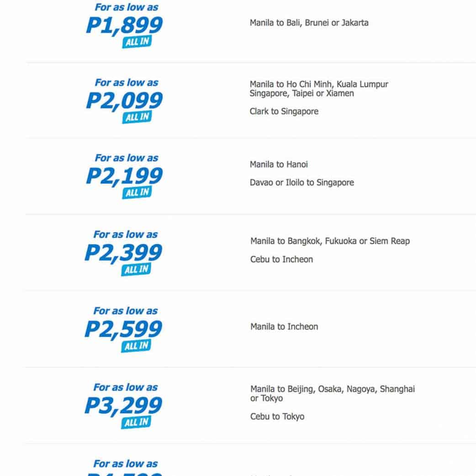Select the ALL IN badge below P2,199

pyautogui.click(x=136, y=193)
